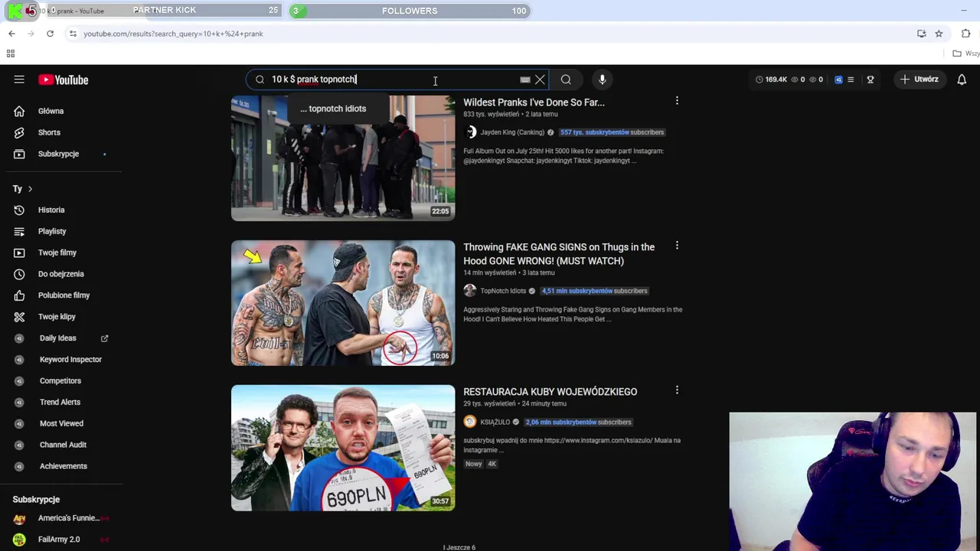Open notifications bell
This screenshot has width=980, height=551.
click(962, 80)
